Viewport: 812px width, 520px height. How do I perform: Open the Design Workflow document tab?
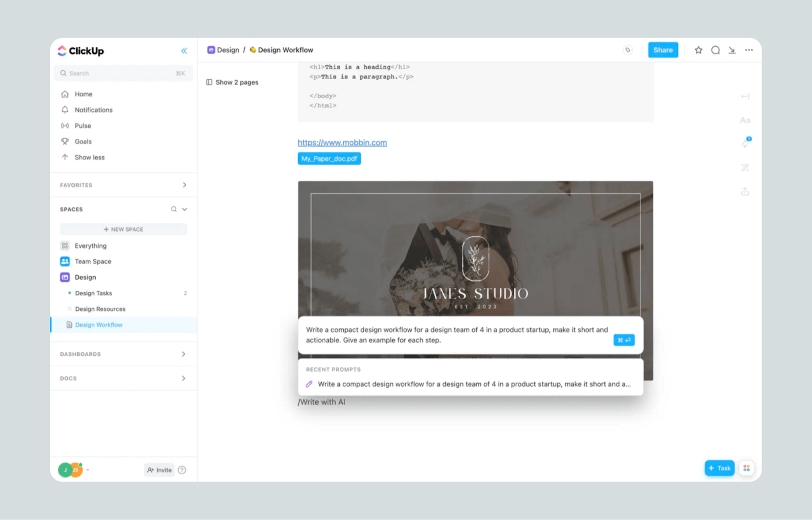(99, 325)
